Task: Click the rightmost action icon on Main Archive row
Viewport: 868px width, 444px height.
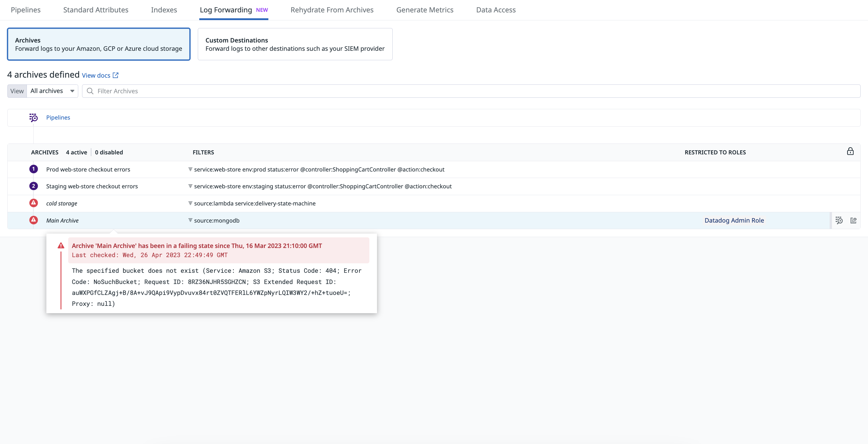Action: click(x=853, y=220)
